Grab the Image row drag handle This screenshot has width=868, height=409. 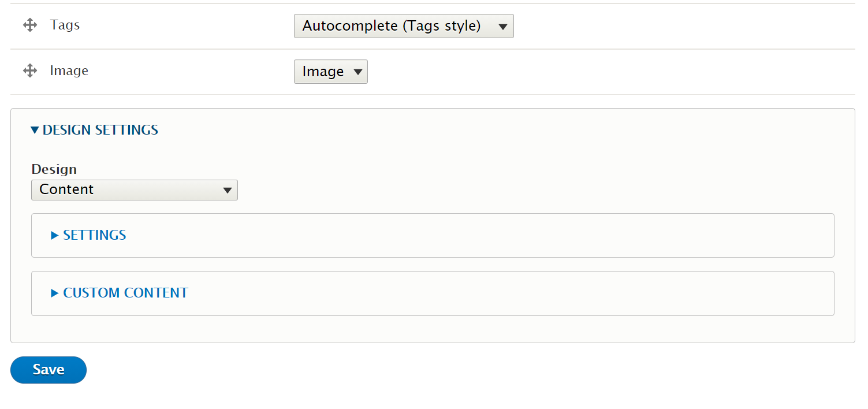click(x=30, y=71)
